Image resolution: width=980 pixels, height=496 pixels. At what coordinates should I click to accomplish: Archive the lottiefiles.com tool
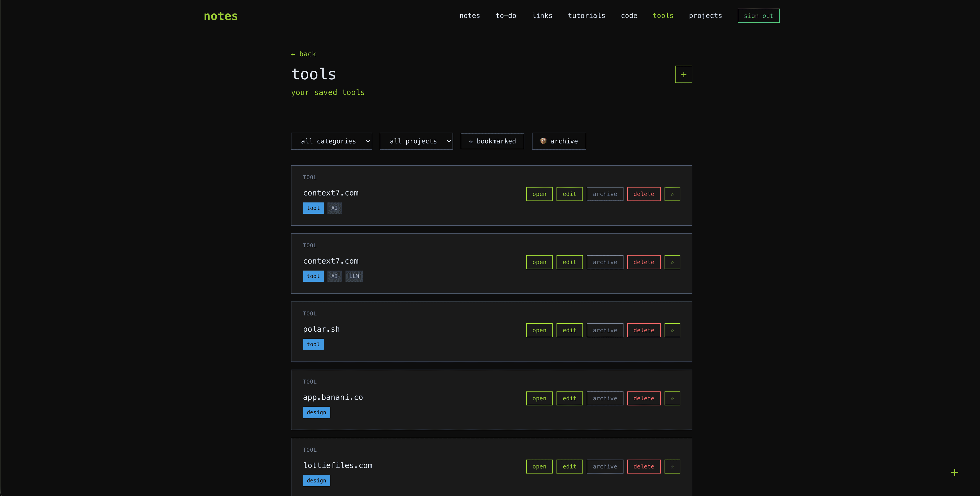point(605,466)
